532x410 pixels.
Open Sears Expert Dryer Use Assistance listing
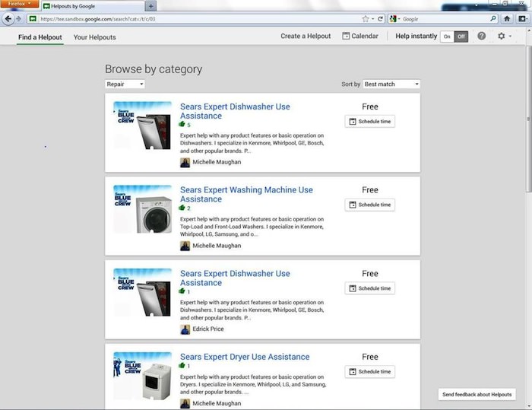coord(245,357)
